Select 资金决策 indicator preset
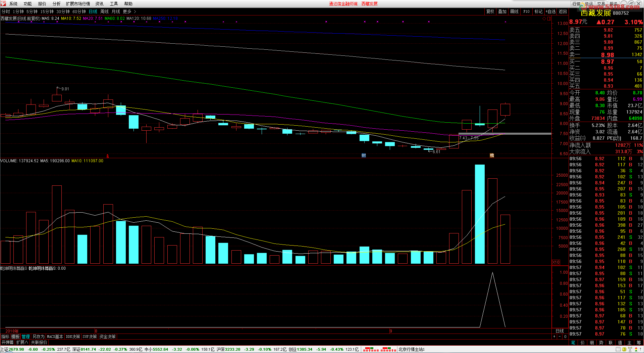 pos(107,336)
